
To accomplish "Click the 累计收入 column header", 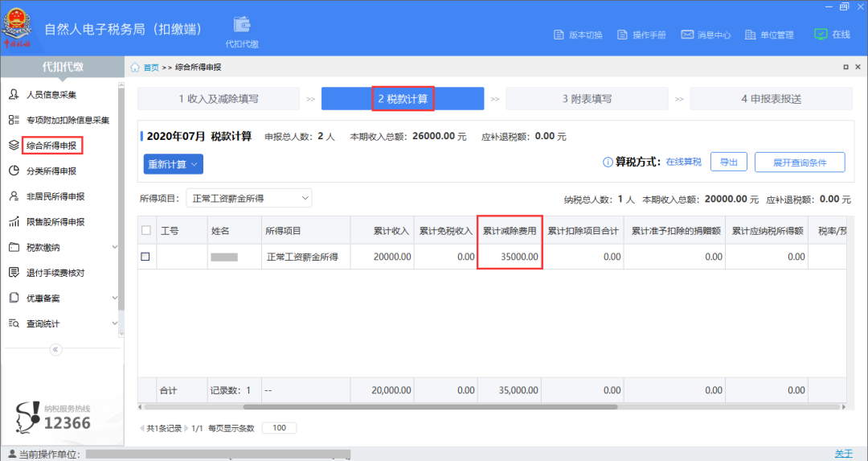I will tap(382, 230).
